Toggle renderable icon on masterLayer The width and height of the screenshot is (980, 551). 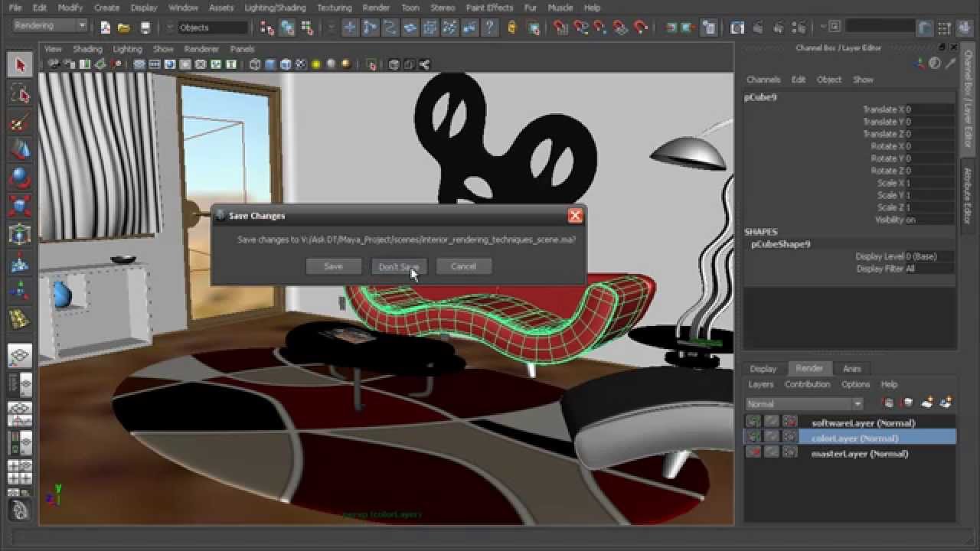(754, 452)
